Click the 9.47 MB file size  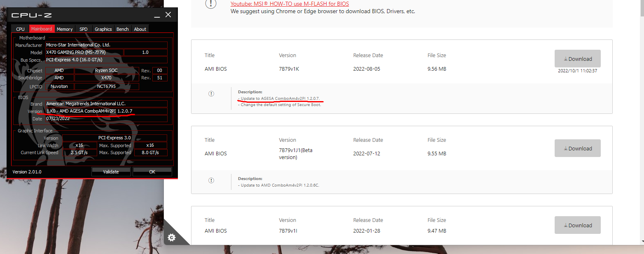[437, 231]
